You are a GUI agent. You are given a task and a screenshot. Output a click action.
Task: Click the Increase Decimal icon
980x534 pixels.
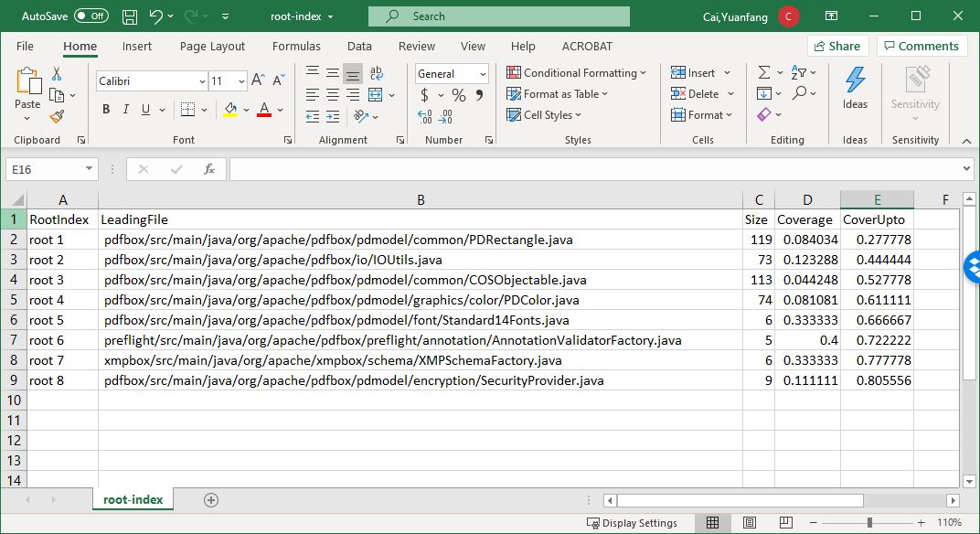pos(424,116)
